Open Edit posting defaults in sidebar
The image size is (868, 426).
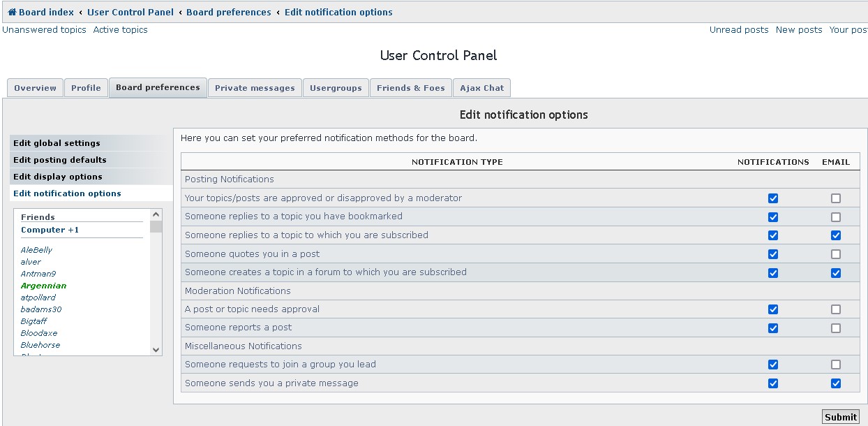pos(91,160)
